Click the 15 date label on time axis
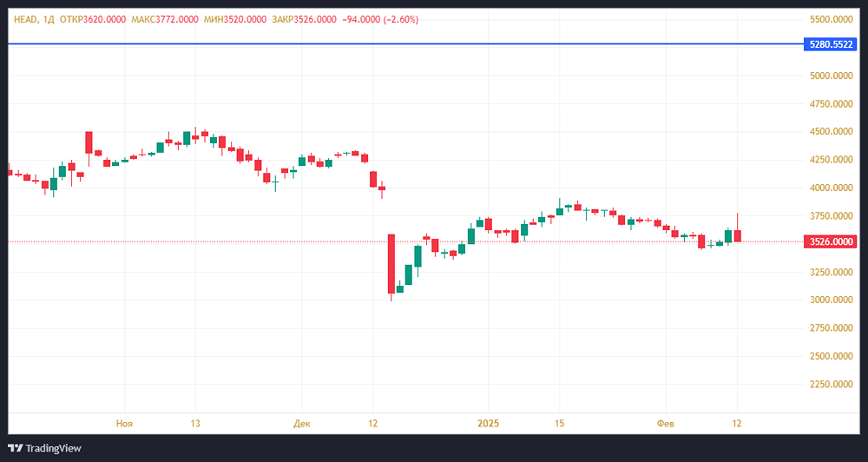 click(x=559, y=423)
